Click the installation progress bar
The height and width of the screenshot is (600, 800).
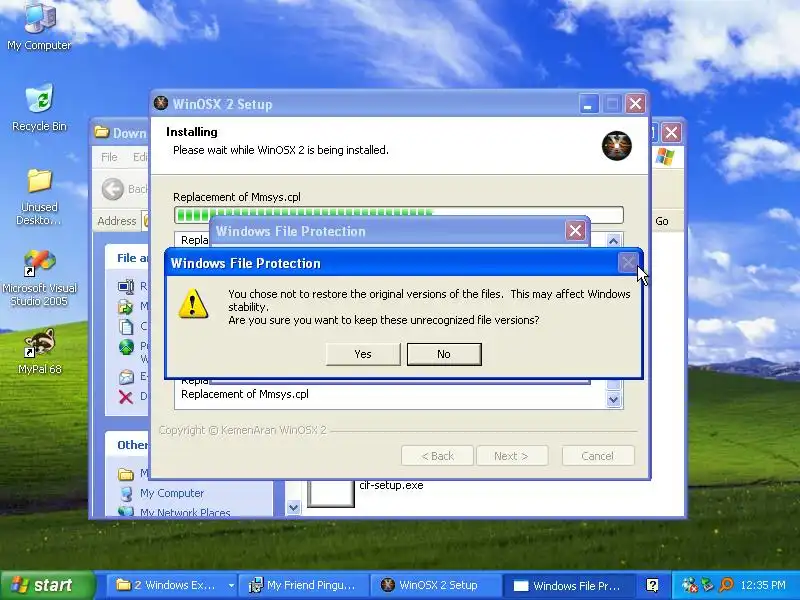(x=398, y=215)
